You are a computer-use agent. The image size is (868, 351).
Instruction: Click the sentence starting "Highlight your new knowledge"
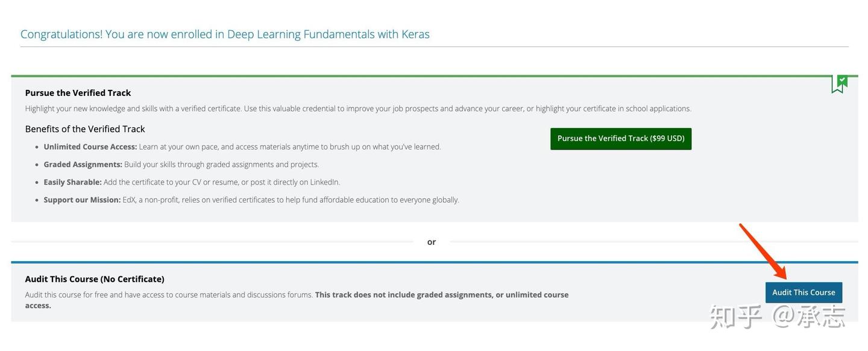coord(358,109)
